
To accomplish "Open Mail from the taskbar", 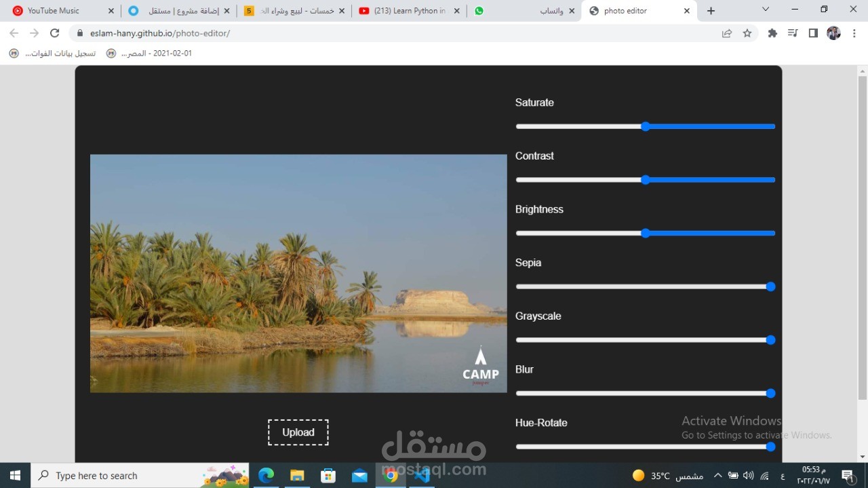I will click(x=359, y=475).
